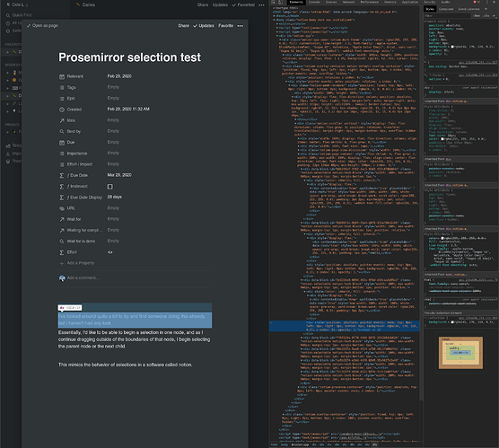Viewport: 499px width, 448px height.
Task: Open the Computed tab in styles pane
Action: pos(446,9)
